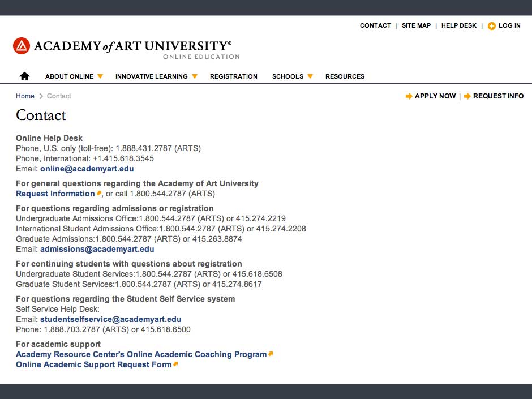Viewport: 532px width, 399px height.
Task: Click the Log In link
Action: coord(509,26)
